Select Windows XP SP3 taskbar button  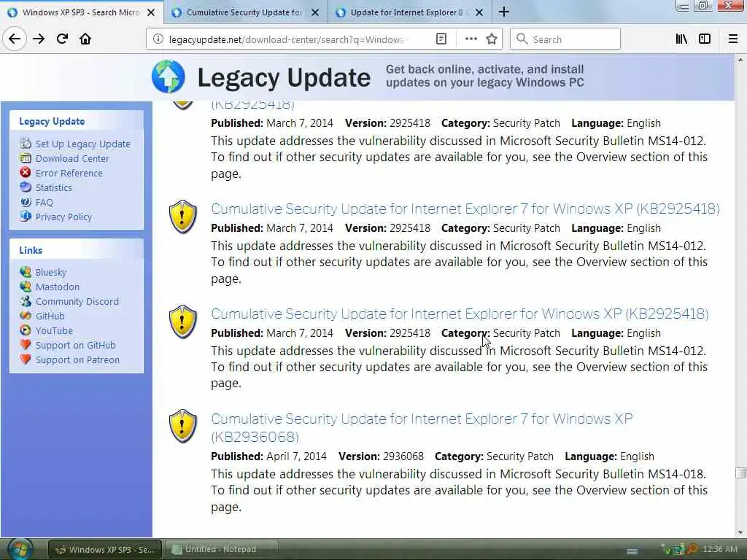105,550
